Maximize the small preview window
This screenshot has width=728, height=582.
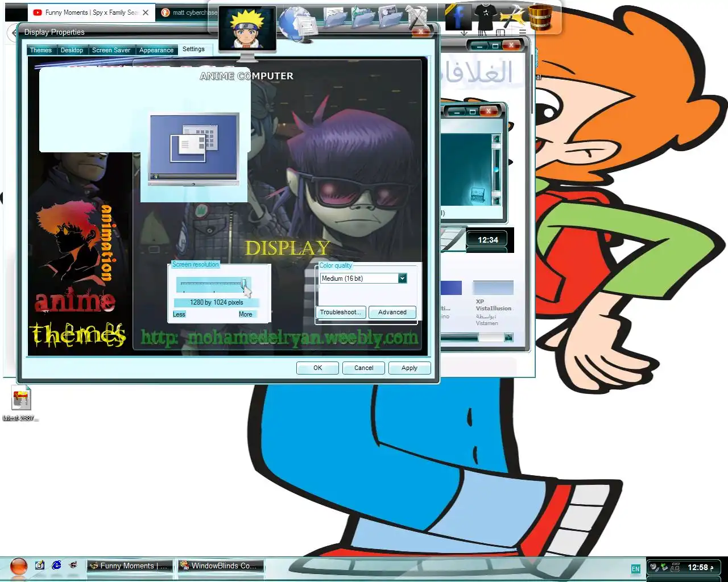[472, 111]
